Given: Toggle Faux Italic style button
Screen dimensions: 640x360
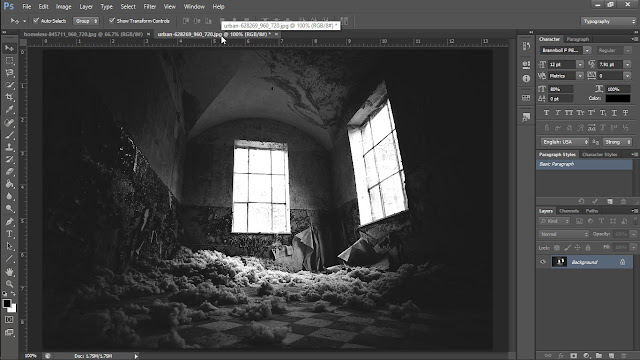Looking at the screenshot, I should pos(558,113).
